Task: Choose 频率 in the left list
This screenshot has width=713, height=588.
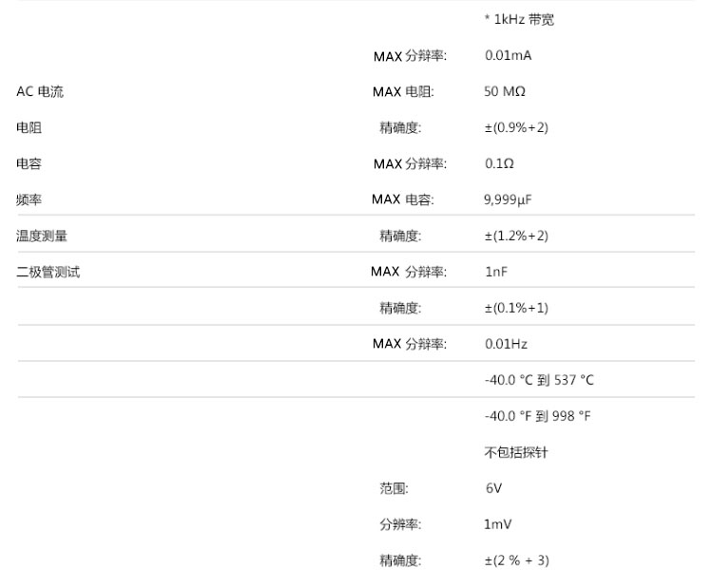Action: click(x=29, y=200)
